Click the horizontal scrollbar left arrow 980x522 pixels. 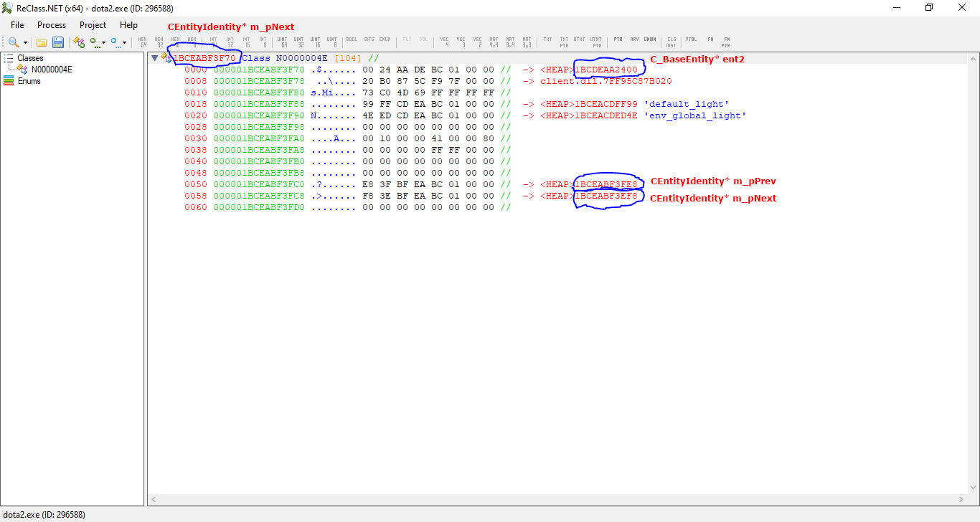tap(154, 500)
